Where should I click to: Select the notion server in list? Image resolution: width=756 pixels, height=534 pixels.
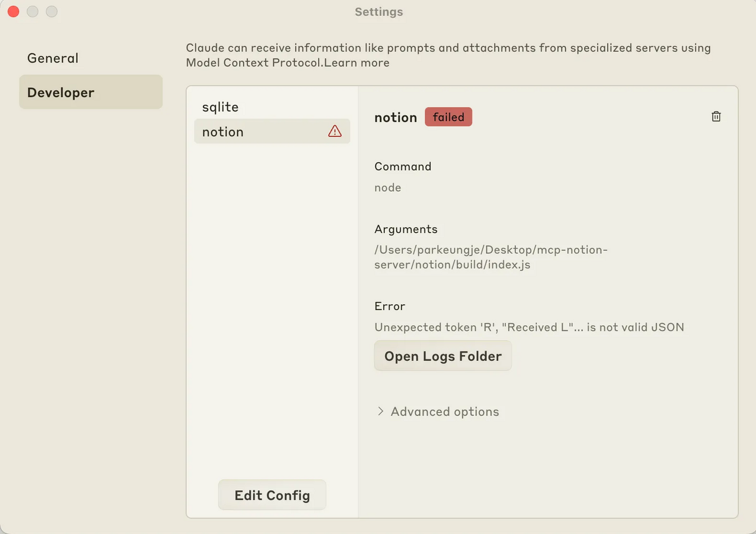(223, 132)
